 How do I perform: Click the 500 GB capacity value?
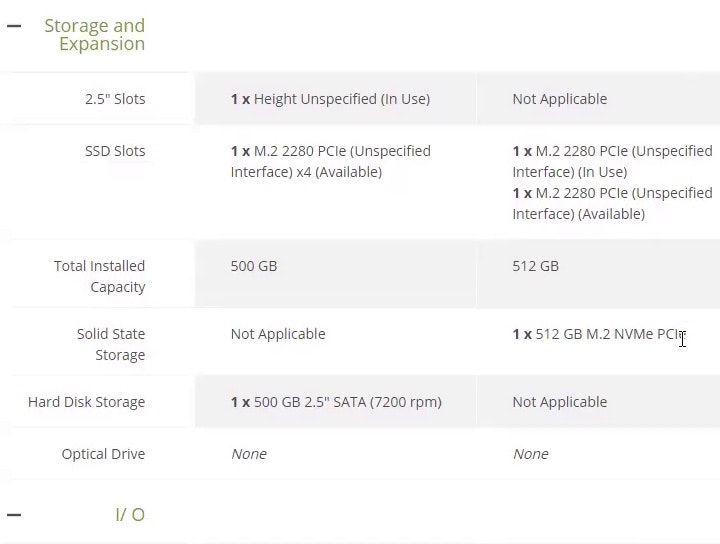254,266
